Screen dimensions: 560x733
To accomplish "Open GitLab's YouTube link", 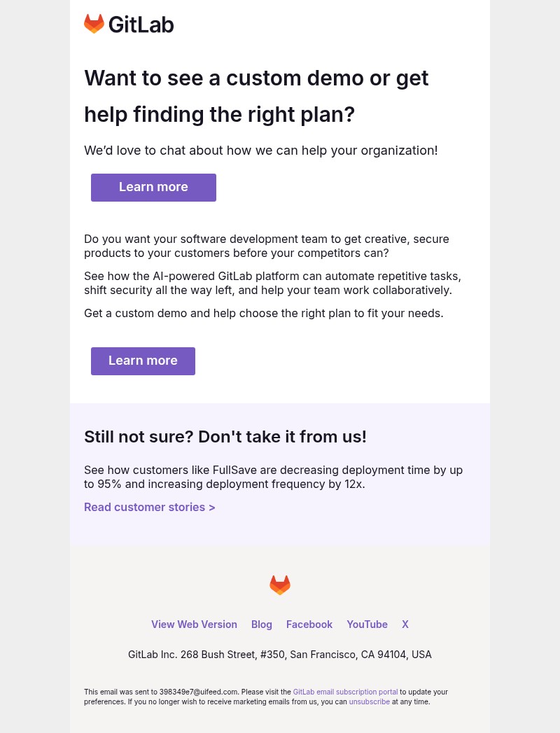I will pyautogui.click(x=367, y=624).
